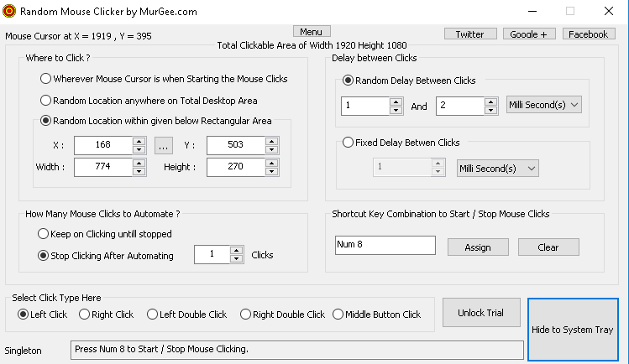Select Right Double Click type

tap(245, 315)
